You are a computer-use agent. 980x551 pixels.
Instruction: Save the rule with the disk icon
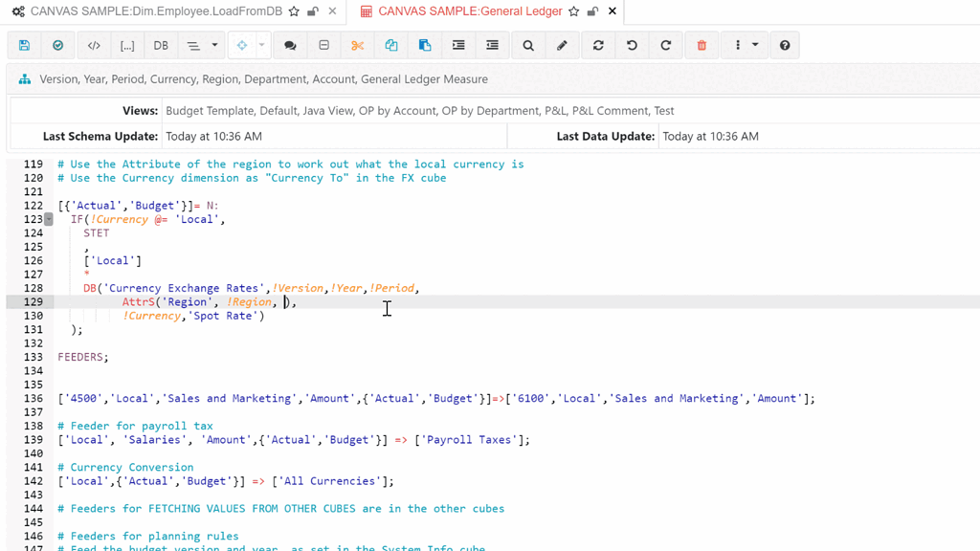[24, 45]
